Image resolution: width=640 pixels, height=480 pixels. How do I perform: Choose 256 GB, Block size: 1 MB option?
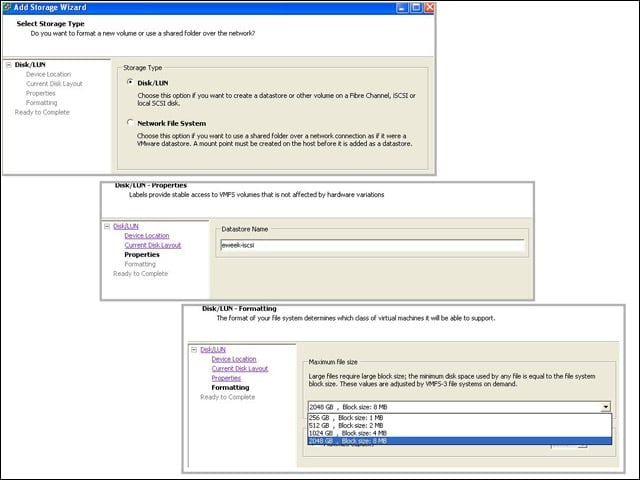[x=460, y=418]
